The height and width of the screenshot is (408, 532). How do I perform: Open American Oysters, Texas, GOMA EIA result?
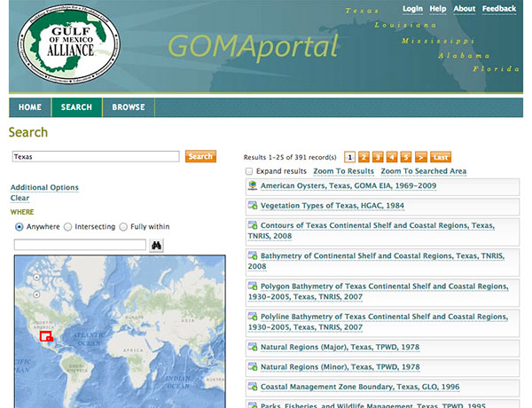point(348,185)
